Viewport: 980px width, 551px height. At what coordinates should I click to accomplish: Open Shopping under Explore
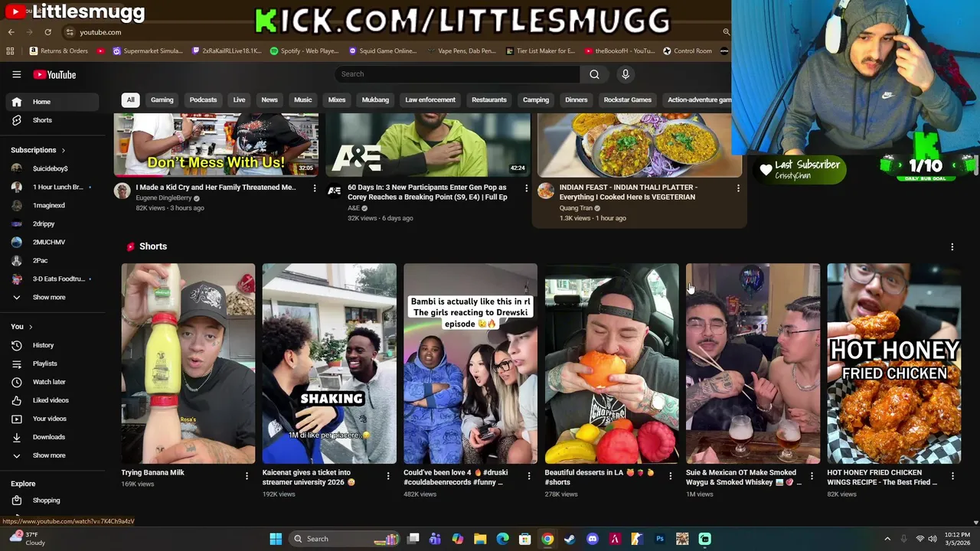52,500
